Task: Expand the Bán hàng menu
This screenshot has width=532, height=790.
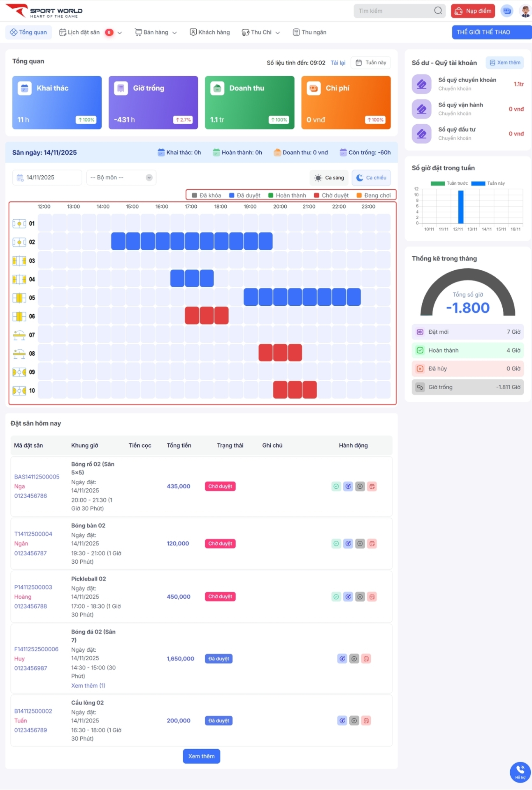Action: tap(156, 33)
